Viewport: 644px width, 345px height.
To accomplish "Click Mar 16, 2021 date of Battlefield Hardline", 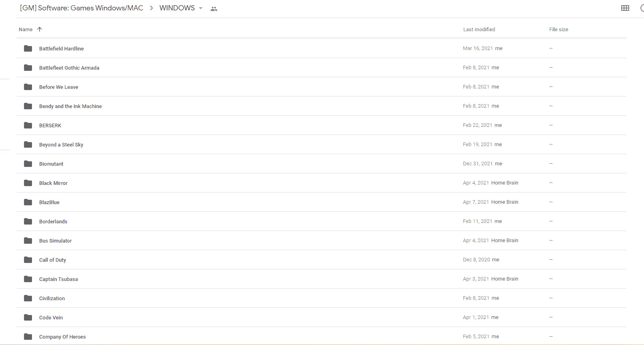I will [478, 48].
